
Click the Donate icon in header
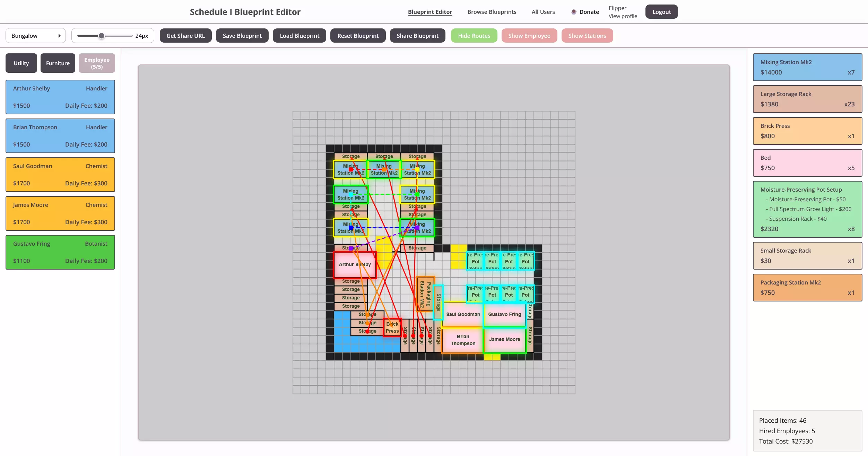click(x=574, y=12)
